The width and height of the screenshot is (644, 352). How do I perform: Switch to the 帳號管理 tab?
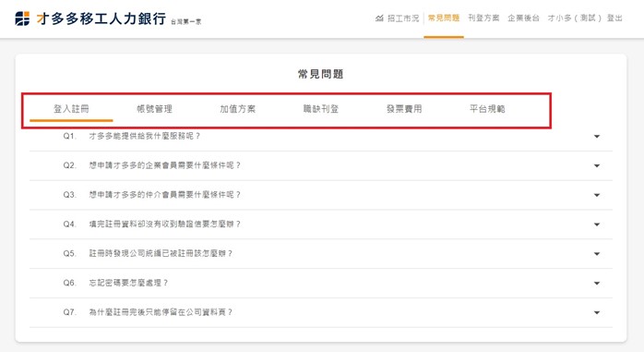[154, 109]
